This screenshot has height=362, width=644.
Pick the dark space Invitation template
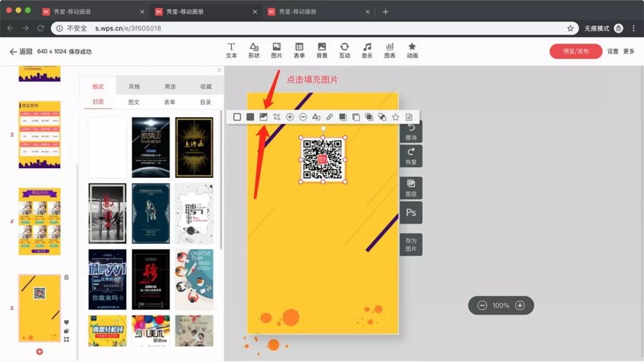pos(151,147)
